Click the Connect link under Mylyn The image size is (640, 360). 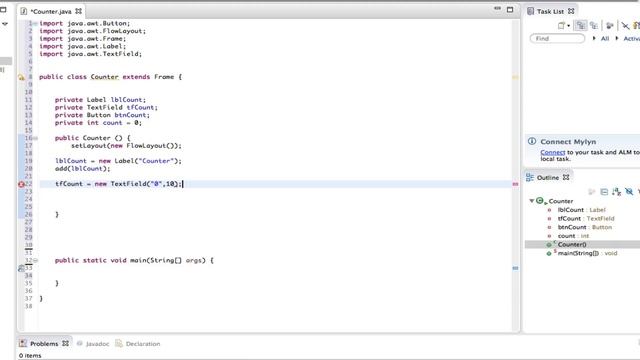coord(553,152)
